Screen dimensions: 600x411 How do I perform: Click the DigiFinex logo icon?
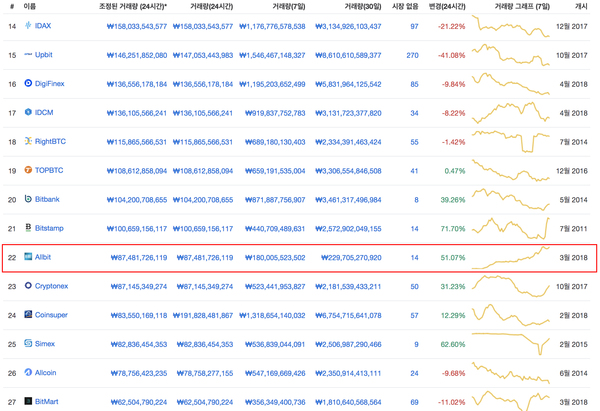pyautogui.click(x=28, y=83)
